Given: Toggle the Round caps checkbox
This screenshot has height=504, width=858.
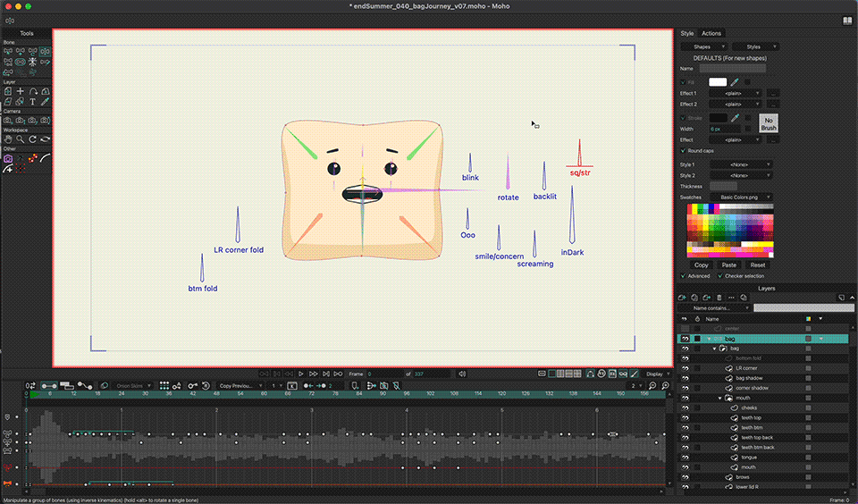Looking at the screenshot, I should point(684,151).
